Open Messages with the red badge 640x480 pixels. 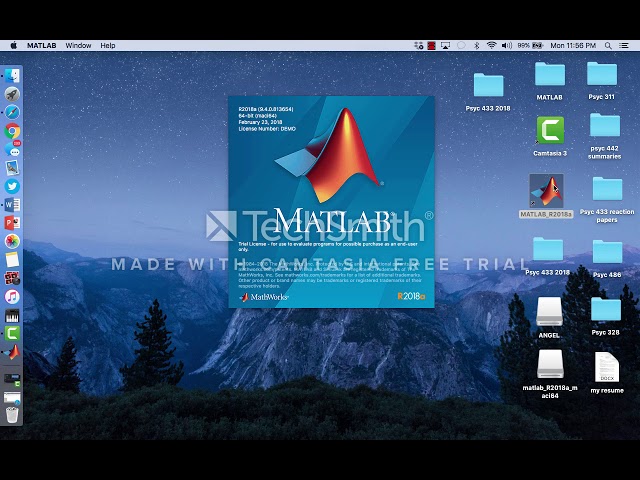12,149
